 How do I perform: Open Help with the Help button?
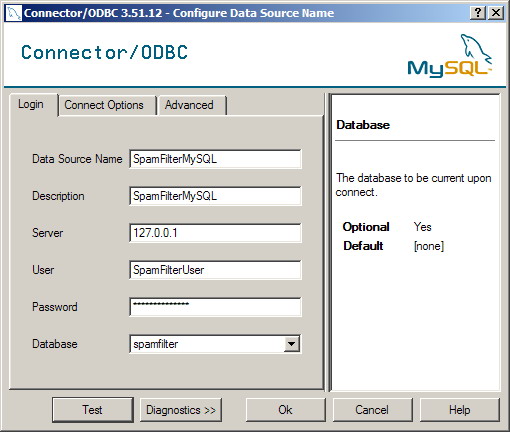pyautogui.click(x=460, y=410)
